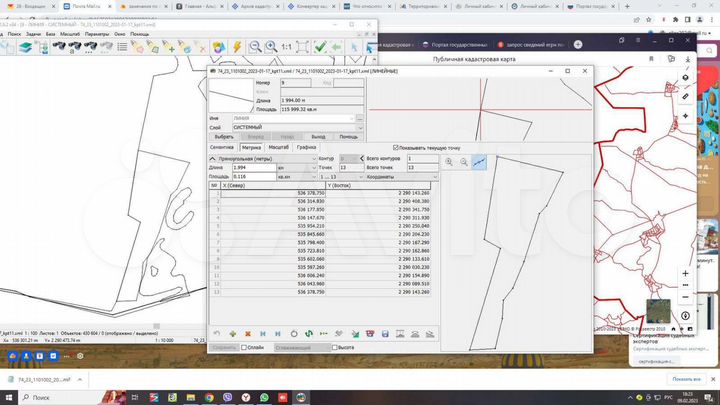This screenshot has height=405, width=720.
Task: Click the green plus add point icon
Action: (233, 334)
